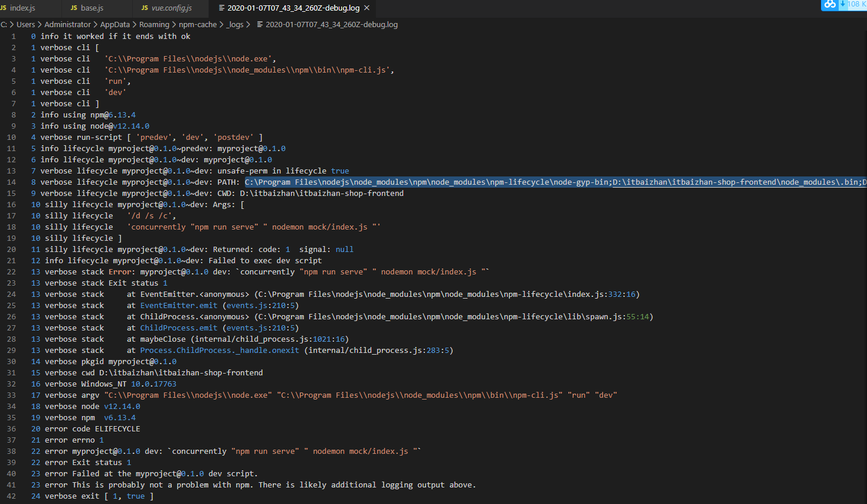Click the highlighted PATH value on line 14

coord(556,182)
